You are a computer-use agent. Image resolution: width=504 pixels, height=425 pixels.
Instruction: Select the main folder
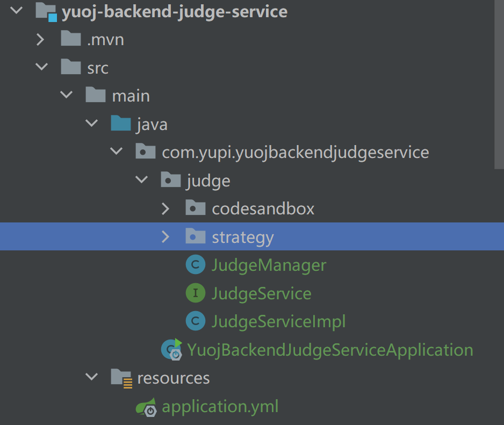coord(131,96)
